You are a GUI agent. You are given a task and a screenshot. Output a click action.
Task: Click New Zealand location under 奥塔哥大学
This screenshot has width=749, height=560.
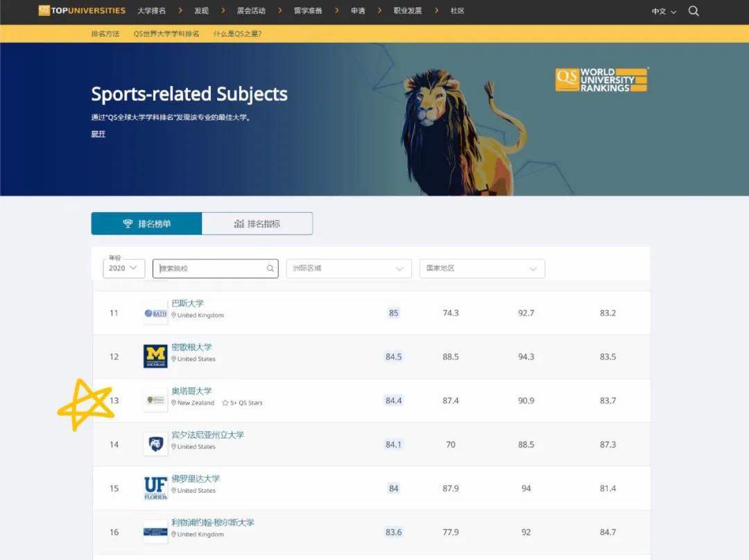click(x=196, y=403)
